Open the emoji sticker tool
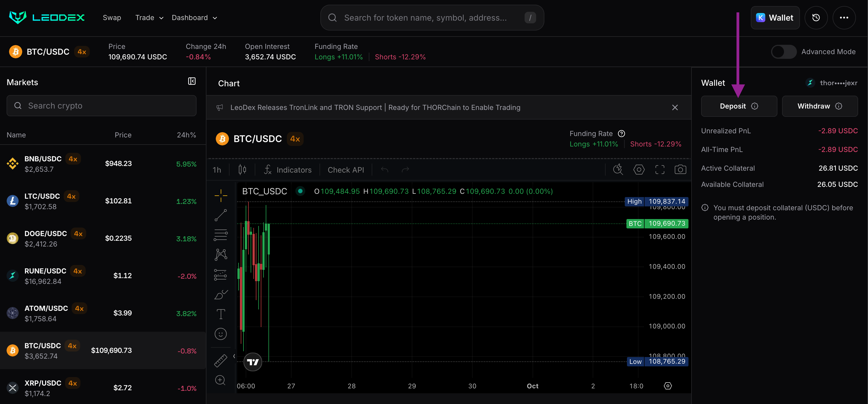868x404 pixels. pyautogui.click(x=221, y=334)
